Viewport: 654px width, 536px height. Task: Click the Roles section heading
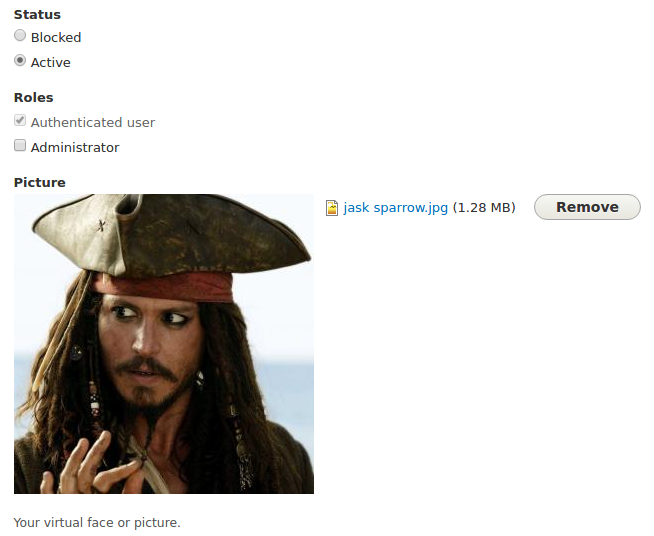coord(33,98)
